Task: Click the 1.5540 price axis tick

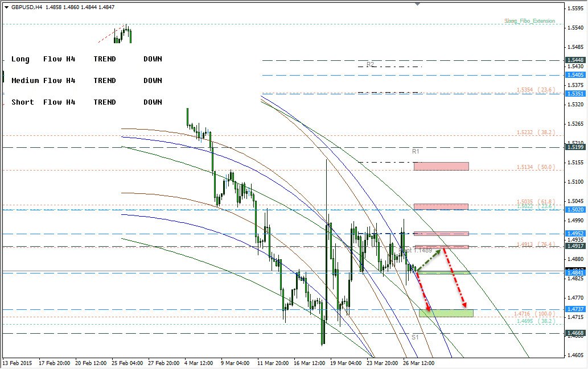Action: coord(575,28)
